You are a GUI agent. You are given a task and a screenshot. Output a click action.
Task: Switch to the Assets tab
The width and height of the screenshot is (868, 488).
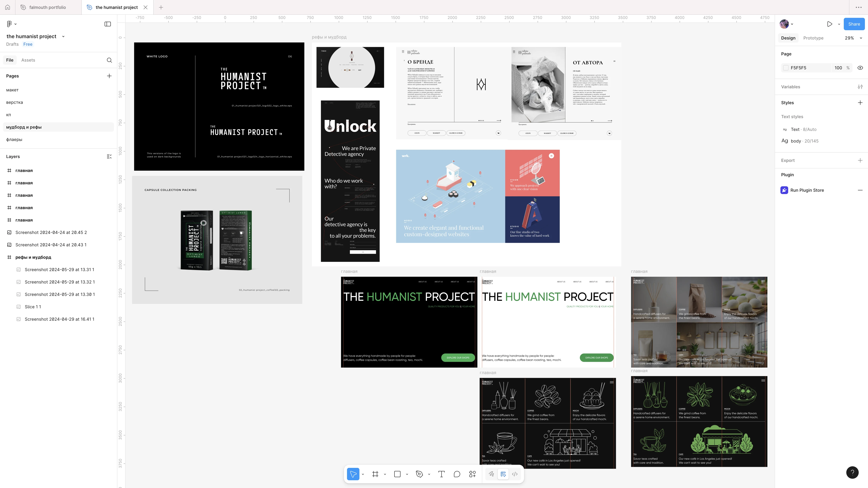click(x=28, y=60)
